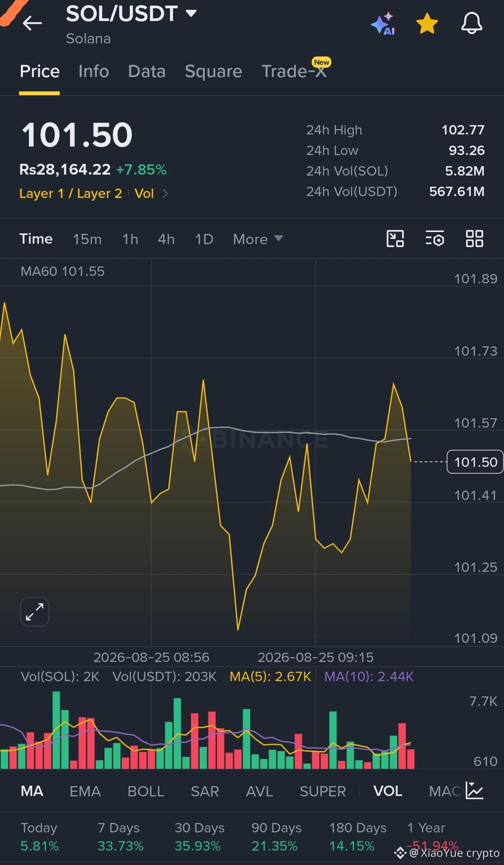504x865 pixels.
Task: Open the Trade-X tab
Action: [x=294, y=71]
